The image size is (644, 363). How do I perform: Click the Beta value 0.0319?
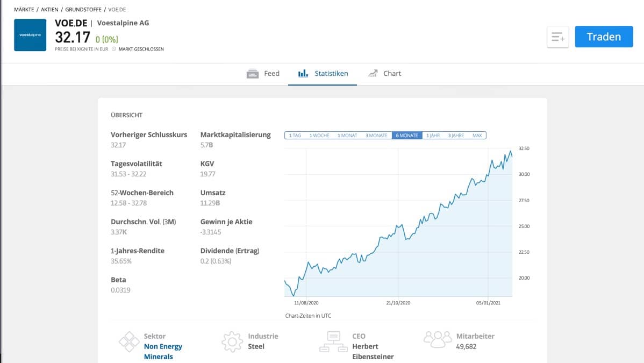[120, 290]
